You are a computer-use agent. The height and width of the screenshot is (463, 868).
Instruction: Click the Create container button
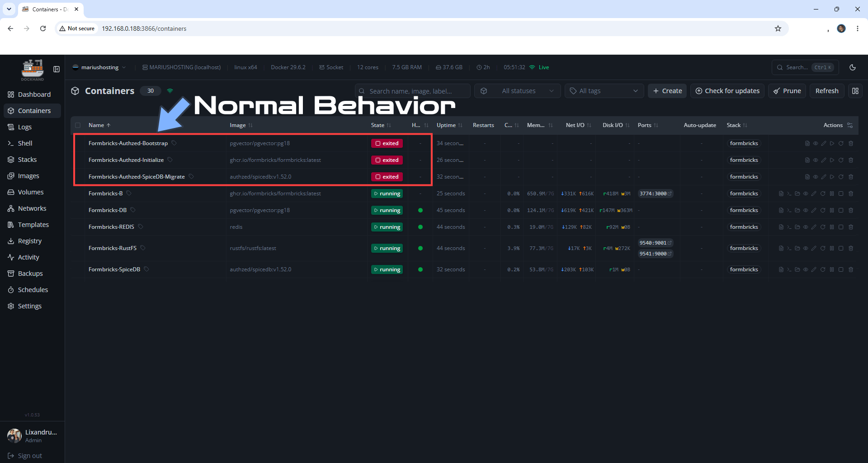click(667, 91)
